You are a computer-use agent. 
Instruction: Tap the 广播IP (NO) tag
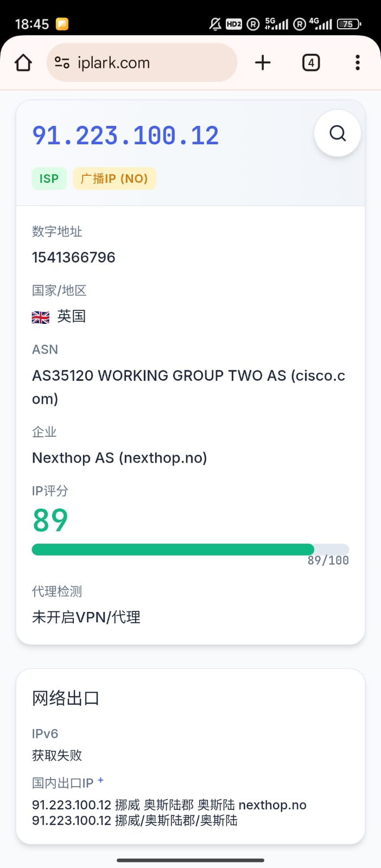coord(115,178)
